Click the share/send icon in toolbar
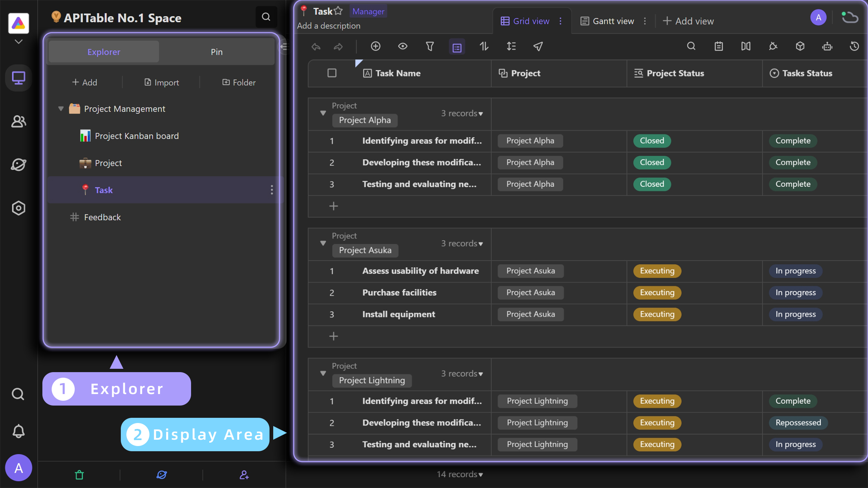The image size is (868, 488). click(537, 46)
